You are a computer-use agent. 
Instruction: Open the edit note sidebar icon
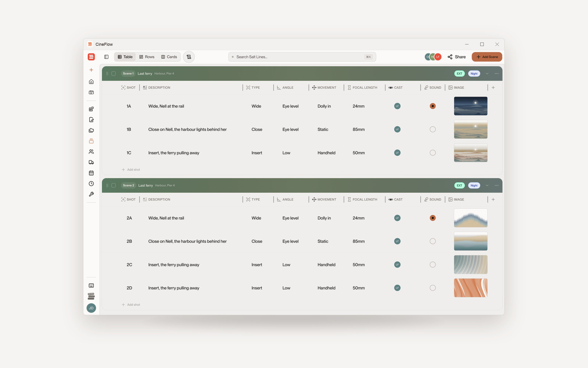click(x=91, y=120)
